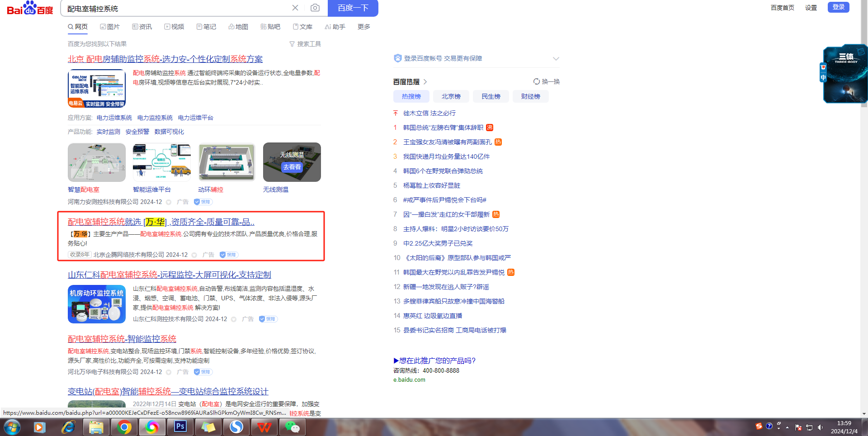Open the 智能运维平台 thumbnail
Screen dimensions: 868x436
(162, 162)
